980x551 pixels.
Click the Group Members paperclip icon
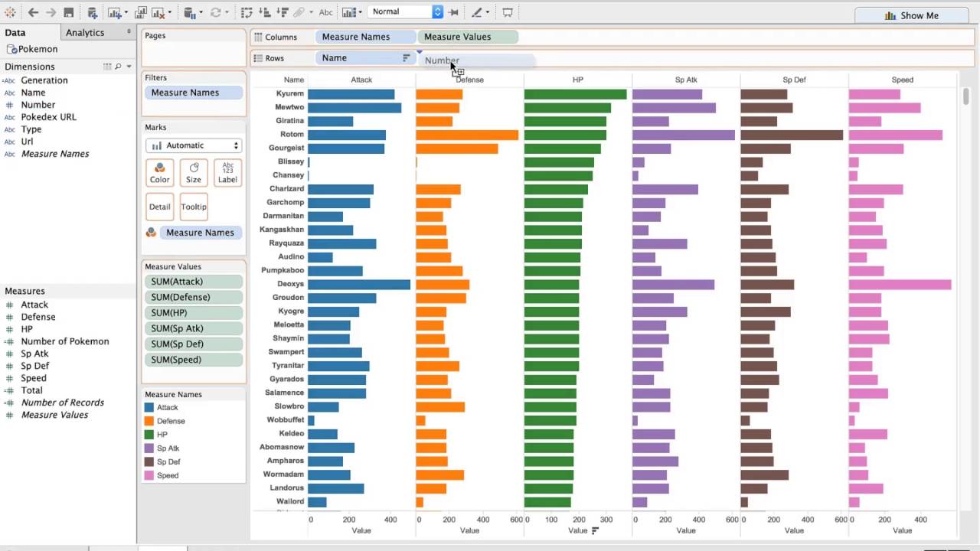coord(299,12)
